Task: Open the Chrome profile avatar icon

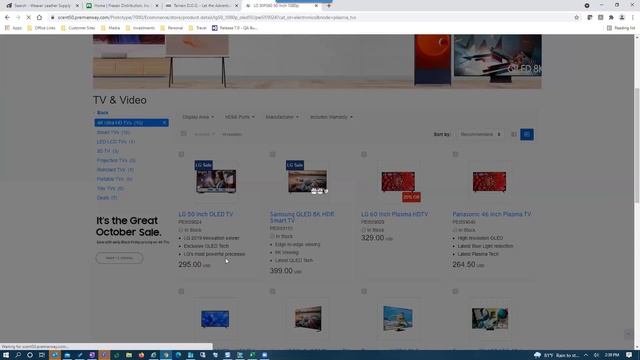Action: [622, 18]
